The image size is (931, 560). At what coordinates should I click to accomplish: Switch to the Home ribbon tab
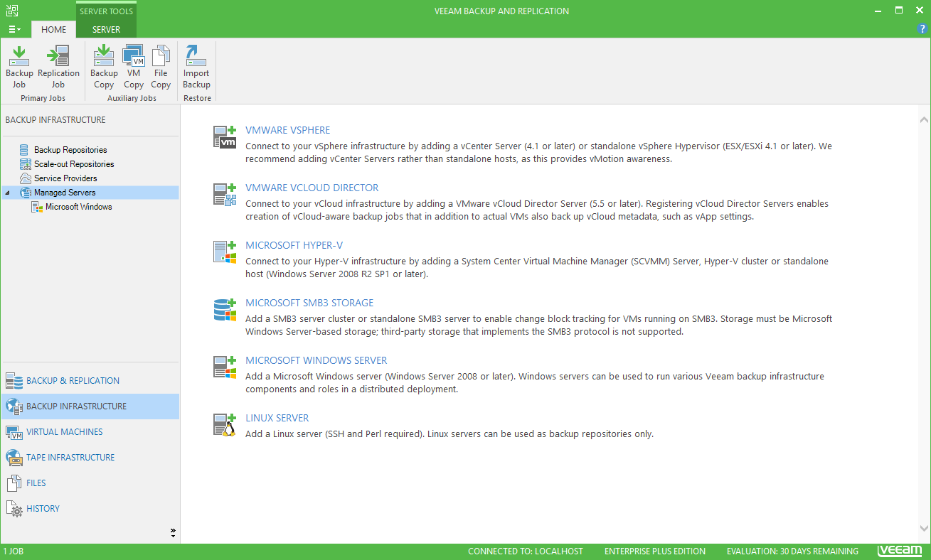point(54,29)
